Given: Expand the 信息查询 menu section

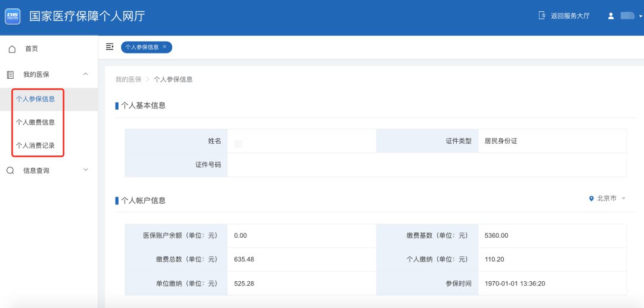Looking at the screenshot, I should click(85, 170).
